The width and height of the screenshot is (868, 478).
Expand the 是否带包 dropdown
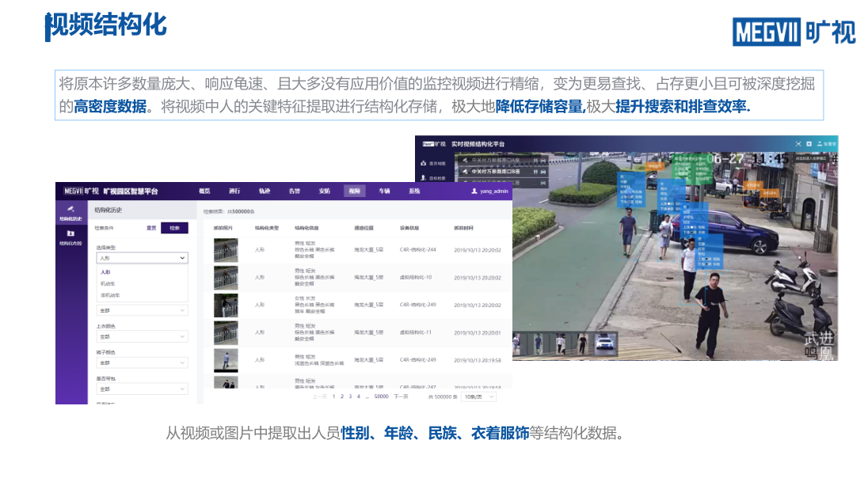[142, 389]
